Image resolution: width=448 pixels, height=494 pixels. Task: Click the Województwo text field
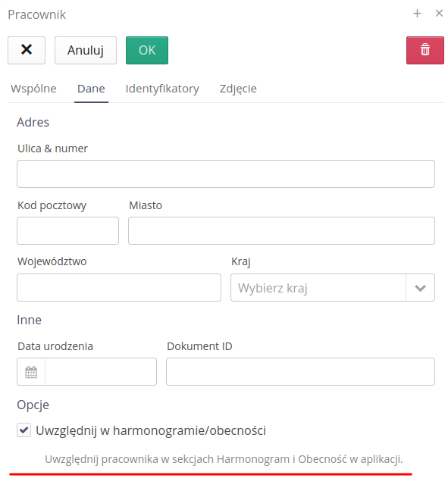tap(119, 287)
